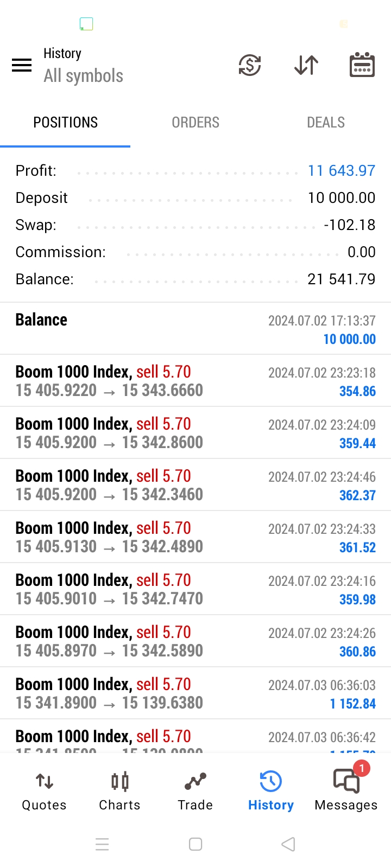This screenshot has height=868, width=391.
Task: Open the Trade section
Action: (195, 792)
